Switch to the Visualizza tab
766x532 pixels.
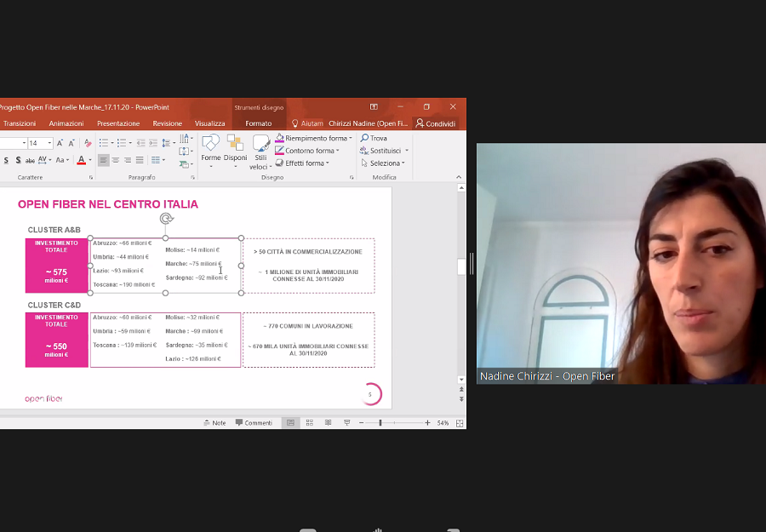pos(209,123)
